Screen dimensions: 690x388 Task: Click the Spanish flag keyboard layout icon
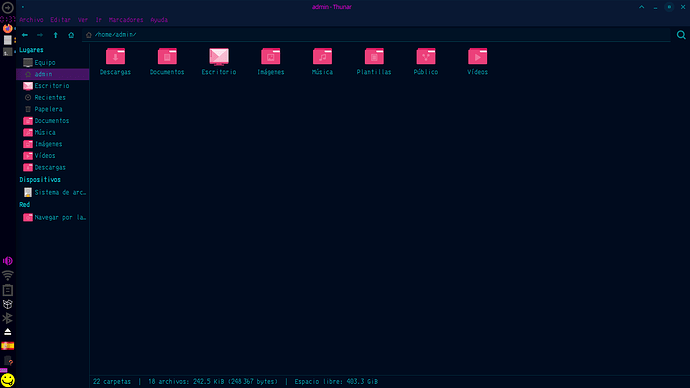7,346
